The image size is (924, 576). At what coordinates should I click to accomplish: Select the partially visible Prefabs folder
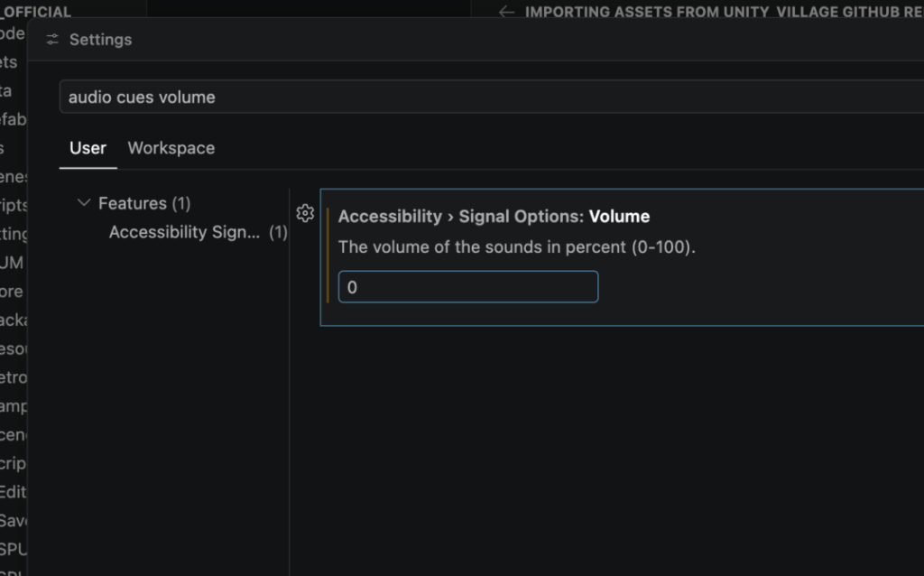[13, 119]
